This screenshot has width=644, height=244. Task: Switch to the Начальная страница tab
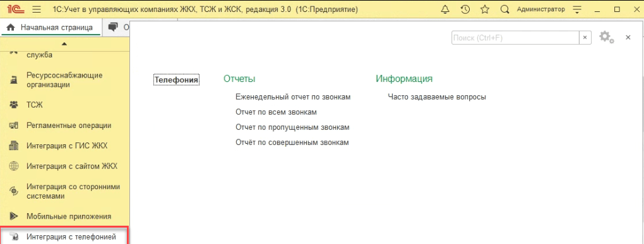click(51, 28)
